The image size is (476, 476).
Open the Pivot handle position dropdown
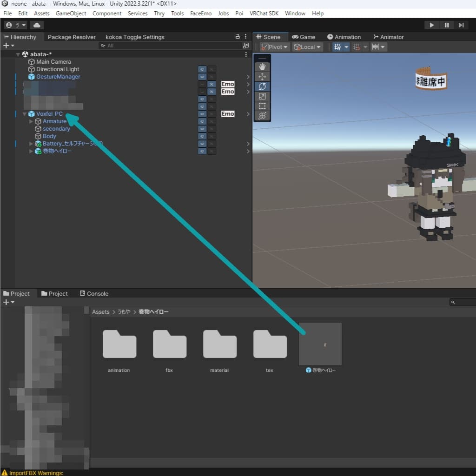pos(275,47)
